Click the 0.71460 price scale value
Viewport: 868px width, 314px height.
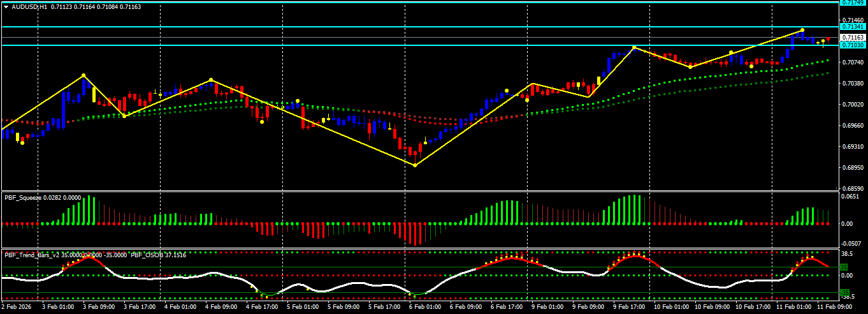coord(853,20)
